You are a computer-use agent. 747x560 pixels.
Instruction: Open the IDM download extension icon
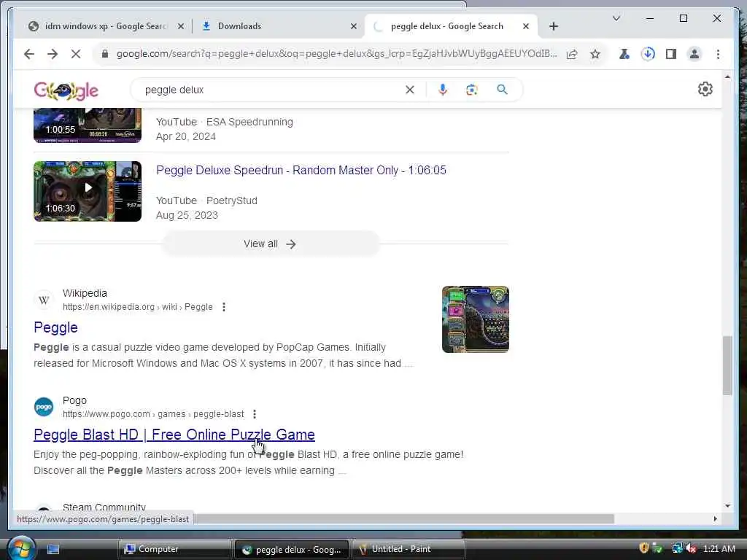[x=648, y=54]
